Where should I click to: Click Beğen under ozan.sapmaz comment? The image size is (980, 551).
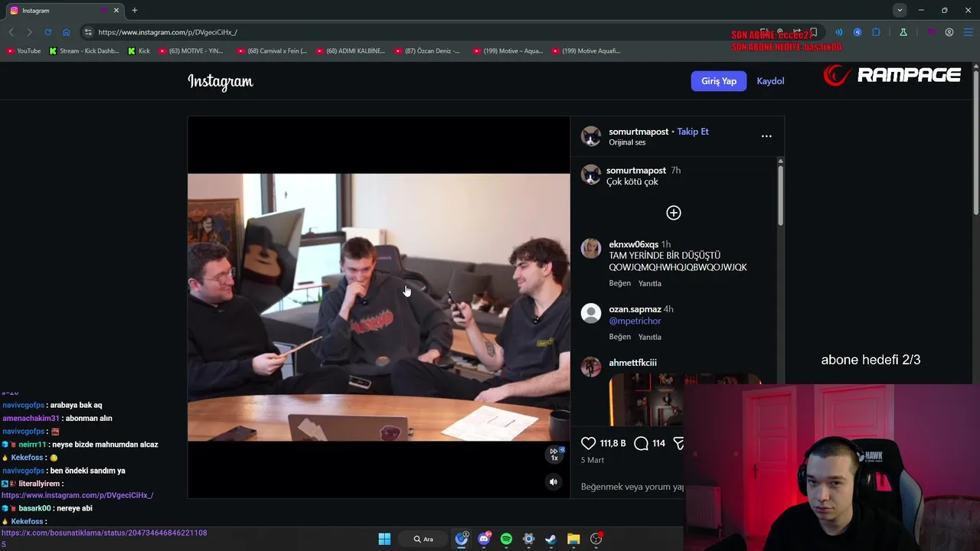click(x=620, y=337)
